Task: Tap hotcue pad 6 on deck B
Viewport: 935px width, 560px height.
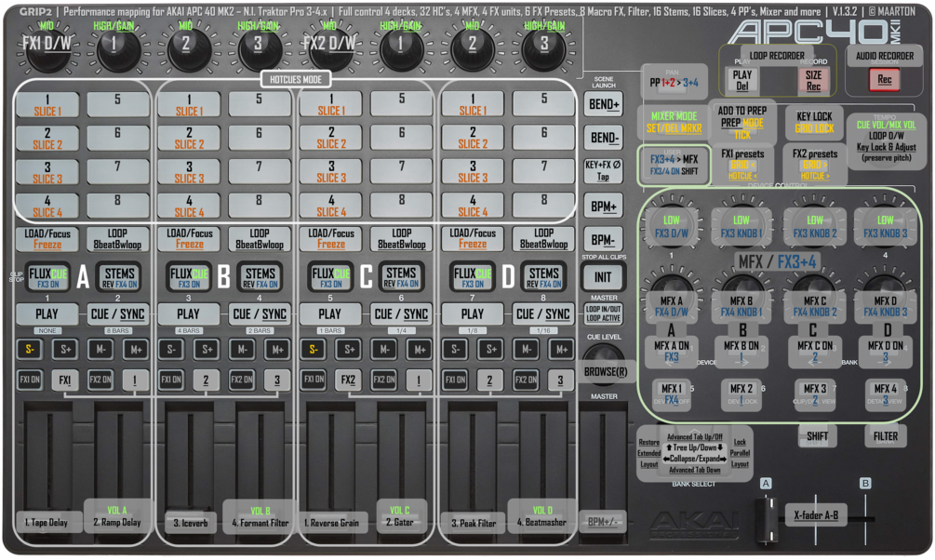Action: click(x=260, y=139)
